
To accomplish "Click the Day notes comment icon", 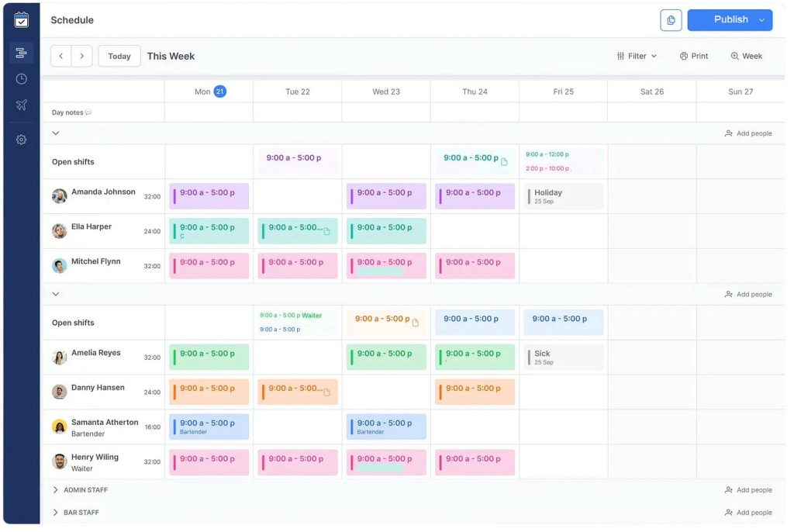I will tap(88, 112).
